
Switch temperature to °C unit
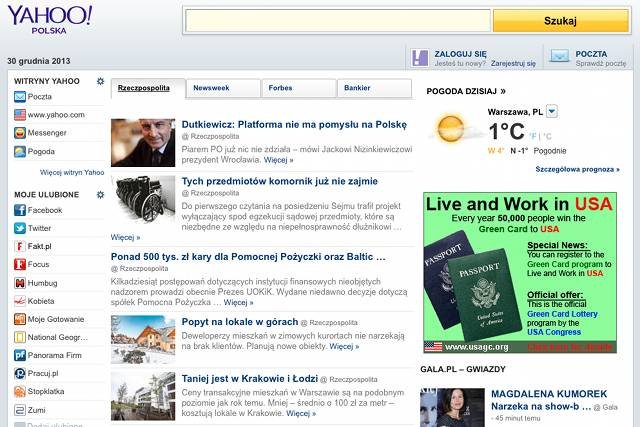[x=547, y=136]
